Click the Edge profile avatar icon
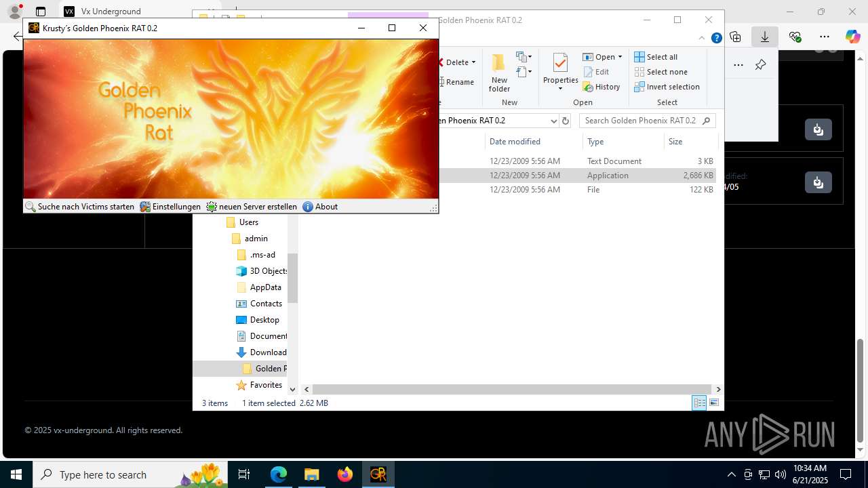The image size is (868, 488). (x=14, y=12)
